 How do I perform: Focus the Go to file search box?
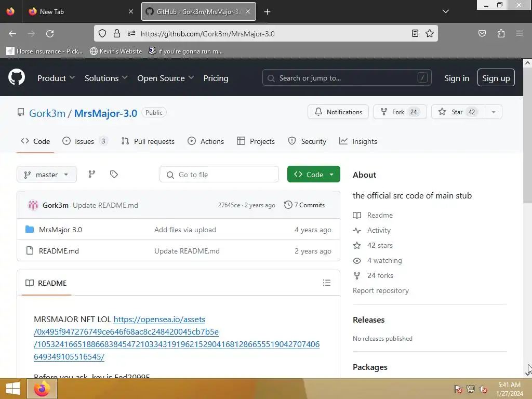tap(219, 175)
